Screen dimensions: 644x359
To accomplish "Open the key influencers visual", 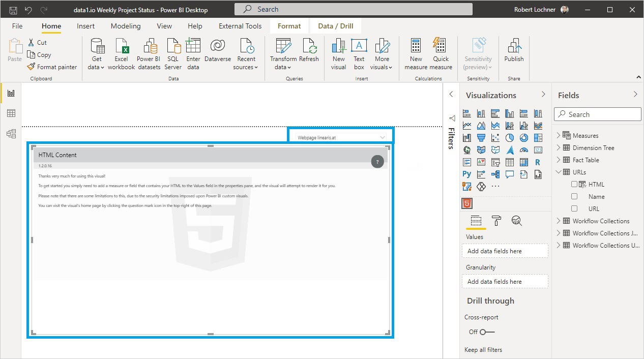I will tap(481, 173).
